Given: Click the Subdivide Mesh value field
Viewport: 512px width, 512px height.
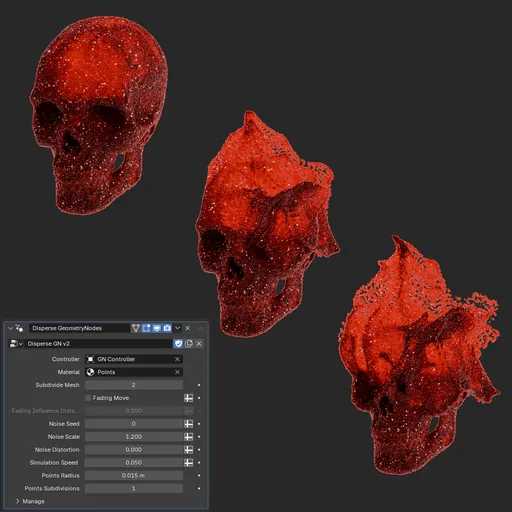Looking at the screenshot, I should pos(134,385).
